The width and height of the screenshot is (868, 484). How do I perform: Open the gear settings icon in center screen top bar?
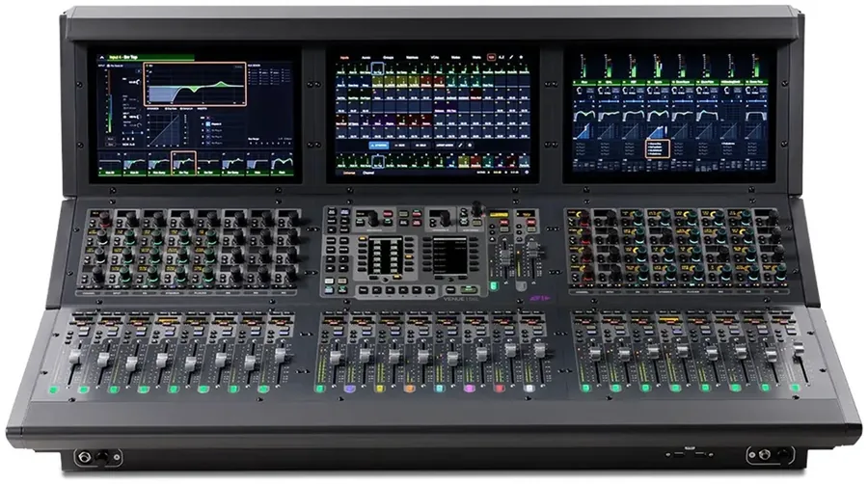[521, 57]
